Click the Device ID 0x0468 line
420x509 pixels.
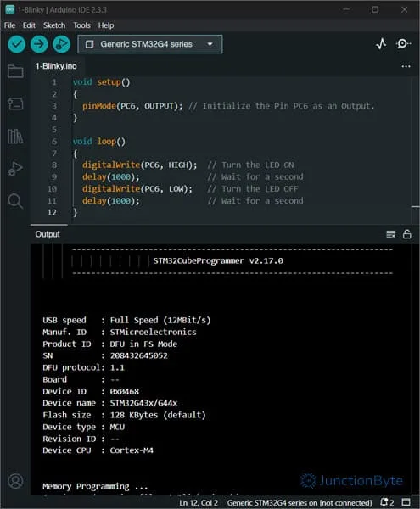coord(91,391)
